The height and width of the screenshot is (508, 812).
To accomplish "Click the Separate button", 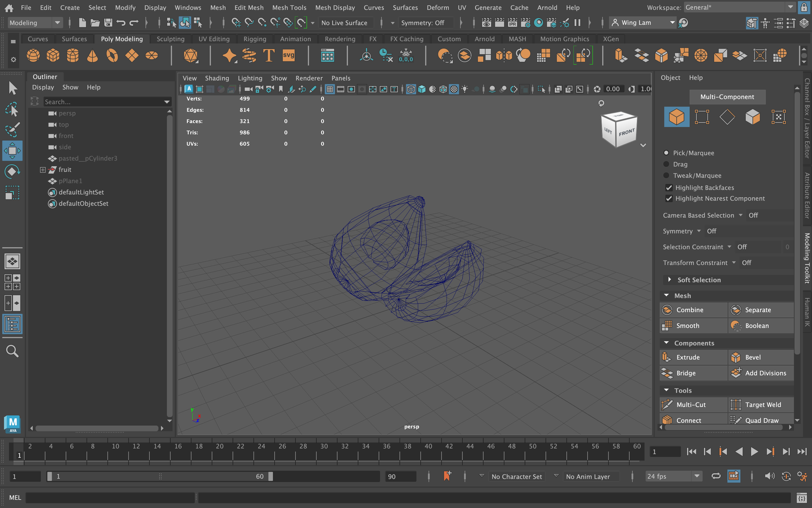I will coord(761,310).
